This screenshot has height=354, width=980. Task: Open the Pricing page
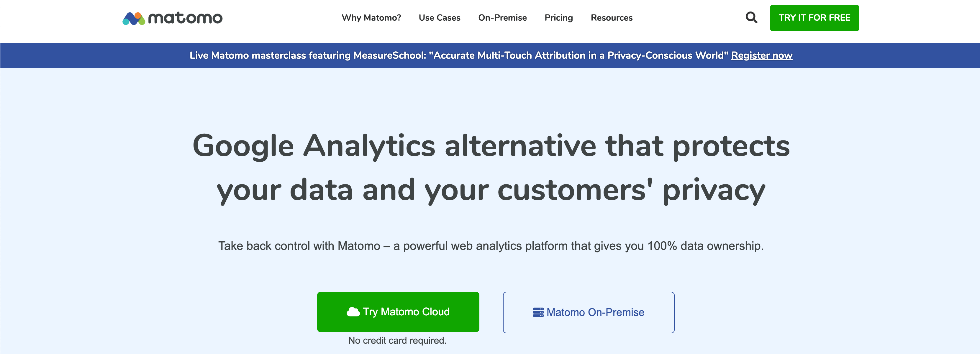[558, 18]
